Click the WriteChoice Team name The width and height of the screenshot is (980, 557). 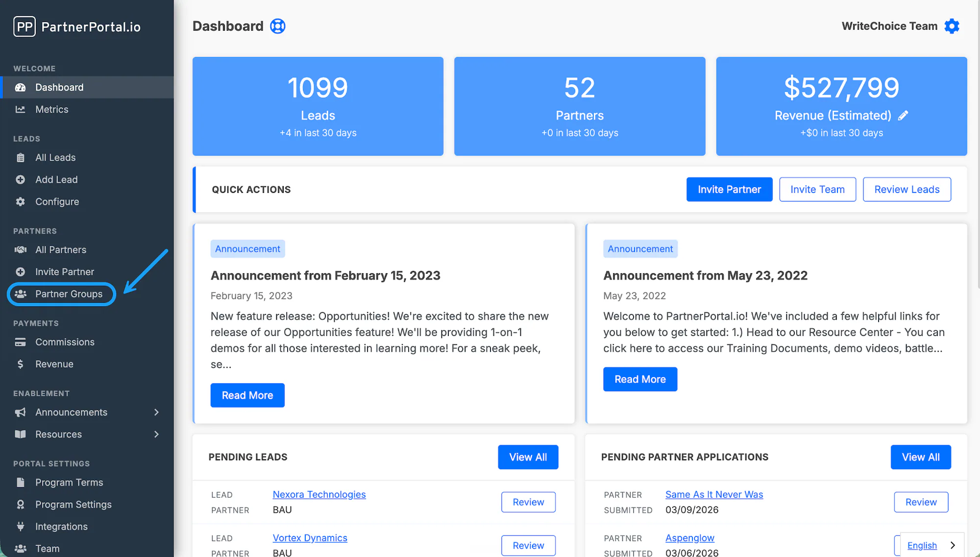point(889,26)
